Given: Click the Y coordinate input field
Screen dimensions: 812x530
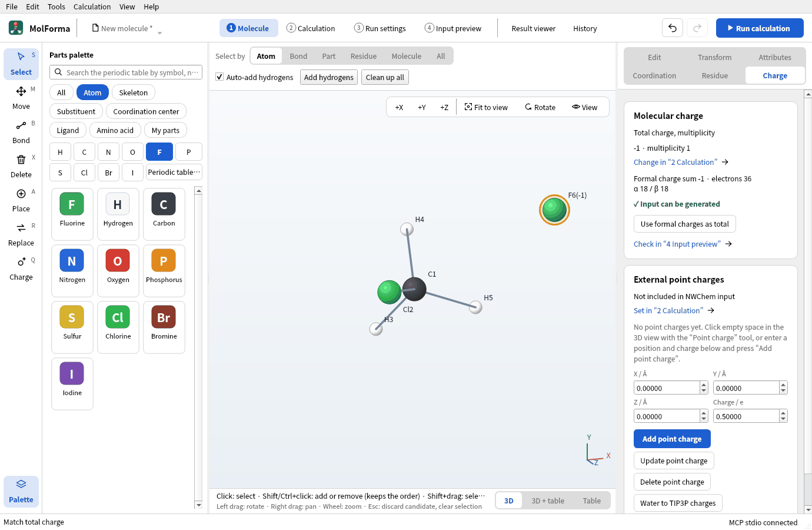Looking at the screenshot, I should pyautogui.click(x=746, y=388).
